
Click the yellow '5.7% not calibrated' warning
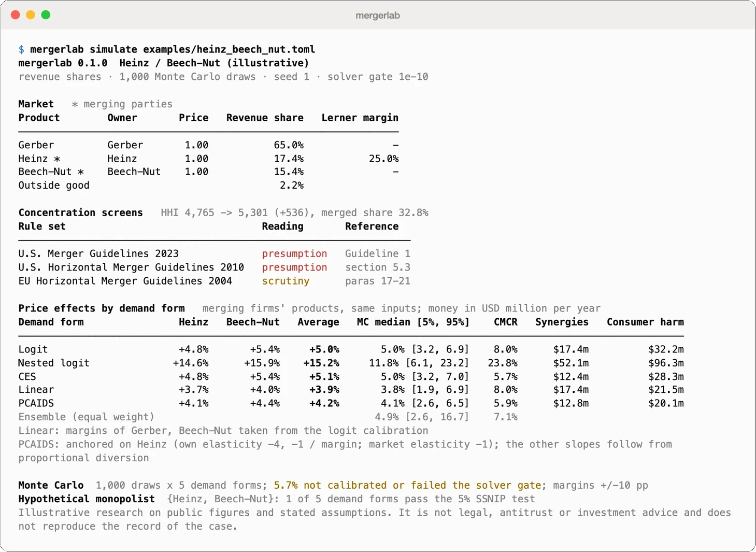click(x=407, y=486)
